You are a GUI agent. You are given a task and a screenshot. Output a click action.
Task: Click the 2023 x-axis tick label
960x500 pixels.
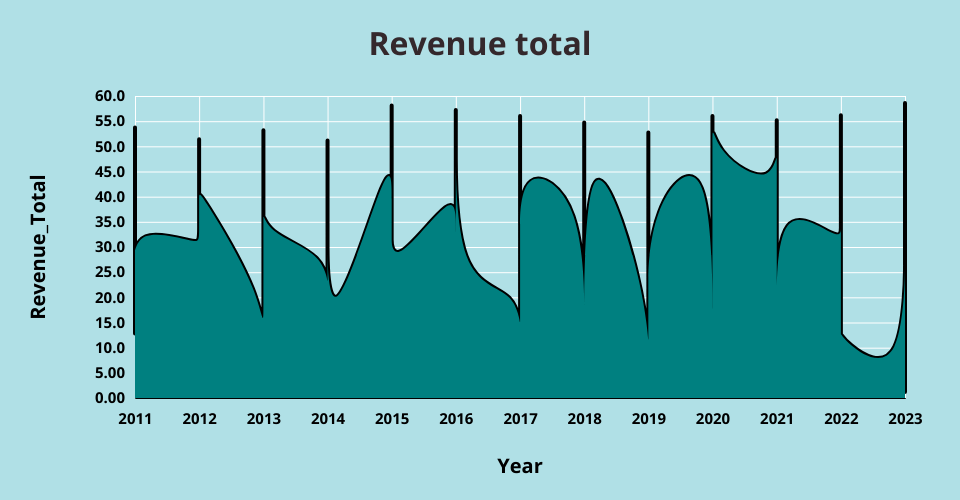[x=904, y=419]
